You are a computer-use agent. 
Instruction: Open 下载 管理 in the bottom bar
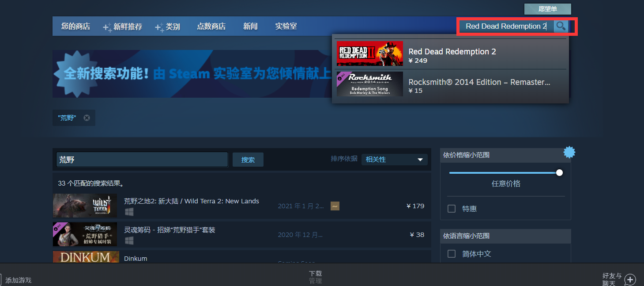pyautogui.click(x=315, y=277)
